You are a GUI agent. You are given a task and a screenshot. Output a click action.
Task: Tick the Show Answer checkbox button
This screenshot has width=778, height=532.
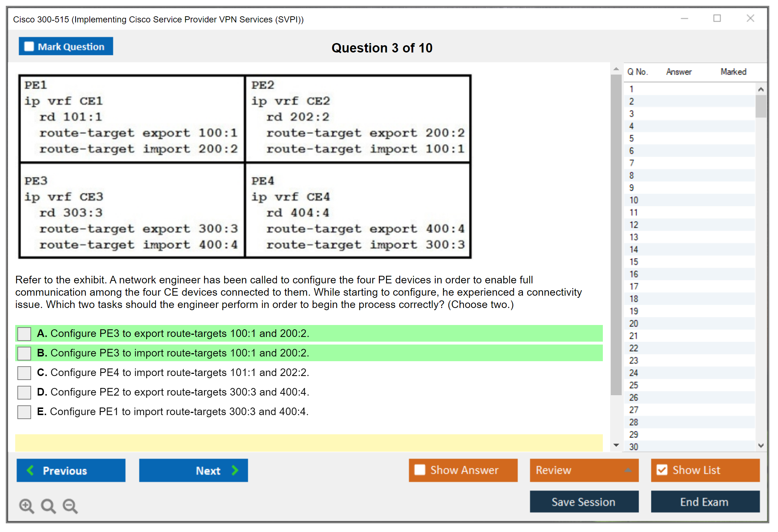(420, 470)
